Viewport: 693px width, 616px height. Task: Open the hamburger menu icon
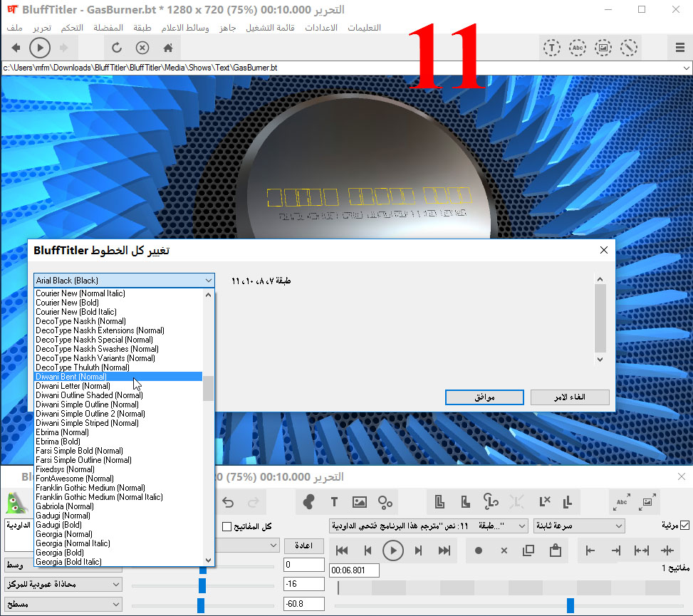click(x=680, y=48)
